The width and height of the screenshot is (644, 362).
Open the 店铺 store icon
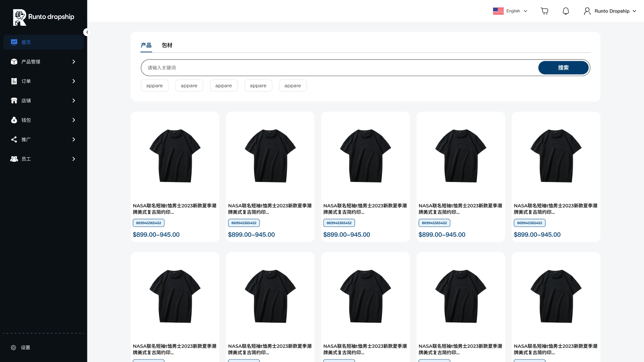[14, 101]
